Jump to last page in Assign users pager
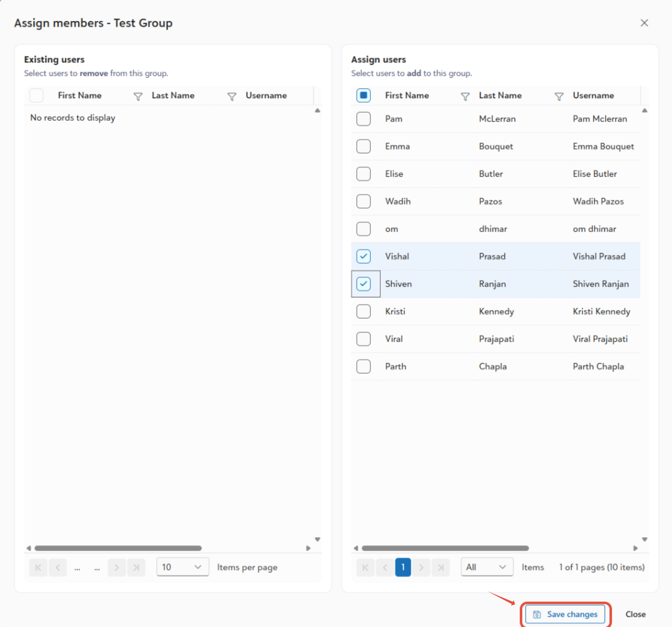This screenshot has width=672, height=627. pos(441,567)
